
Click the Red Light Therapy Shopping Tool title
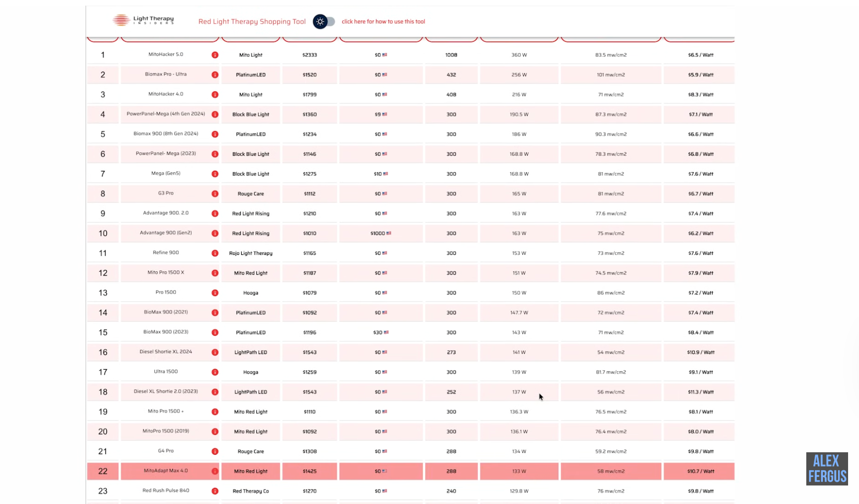pos(252,21)
